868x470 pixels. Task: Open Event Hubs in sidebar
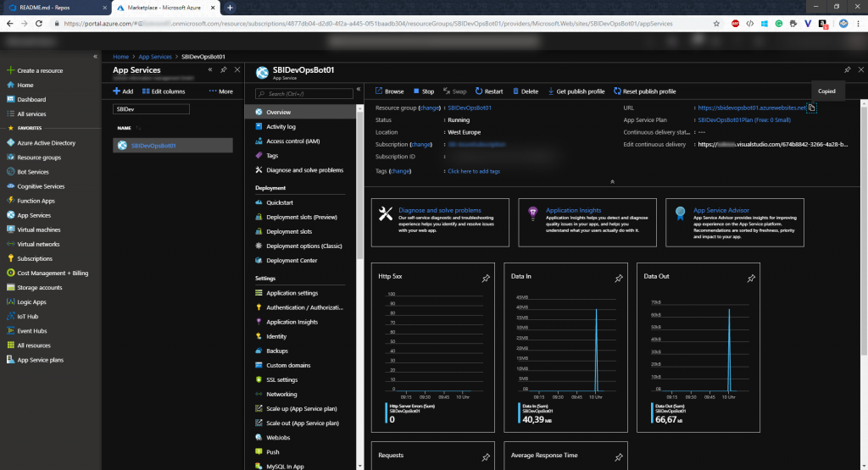tap(31, 330)
